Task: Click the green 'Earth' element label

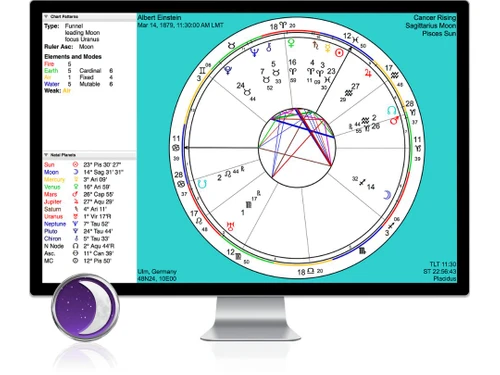Action: click(x=51, y=71)
